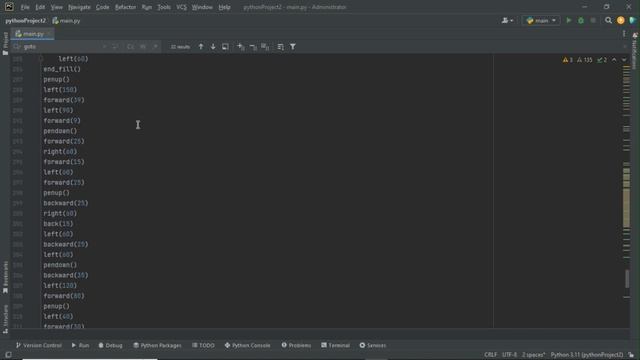Viewport: 640px width, 360px height.
Task: Toggle Regex option in find bar
Action: 155,47
